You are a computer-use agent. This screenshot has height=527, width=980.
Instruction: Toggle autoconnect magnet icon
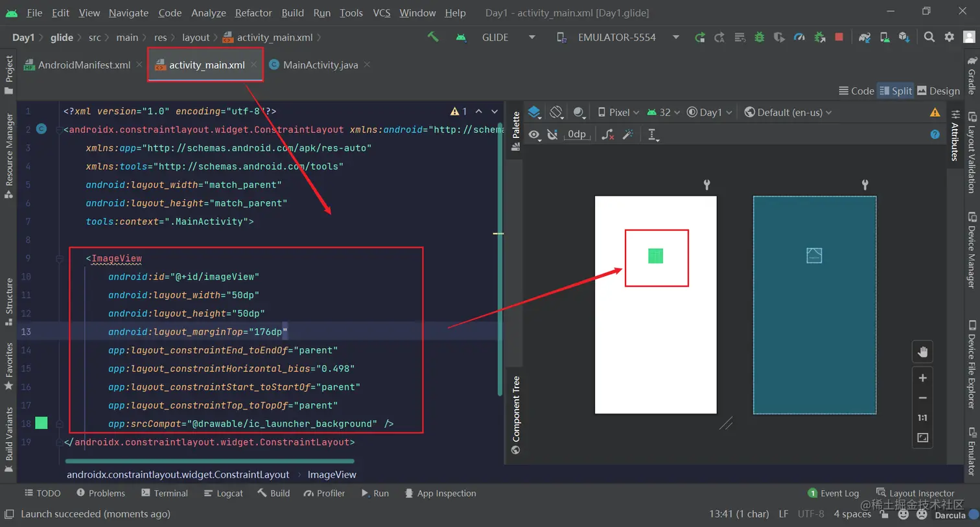552,134
